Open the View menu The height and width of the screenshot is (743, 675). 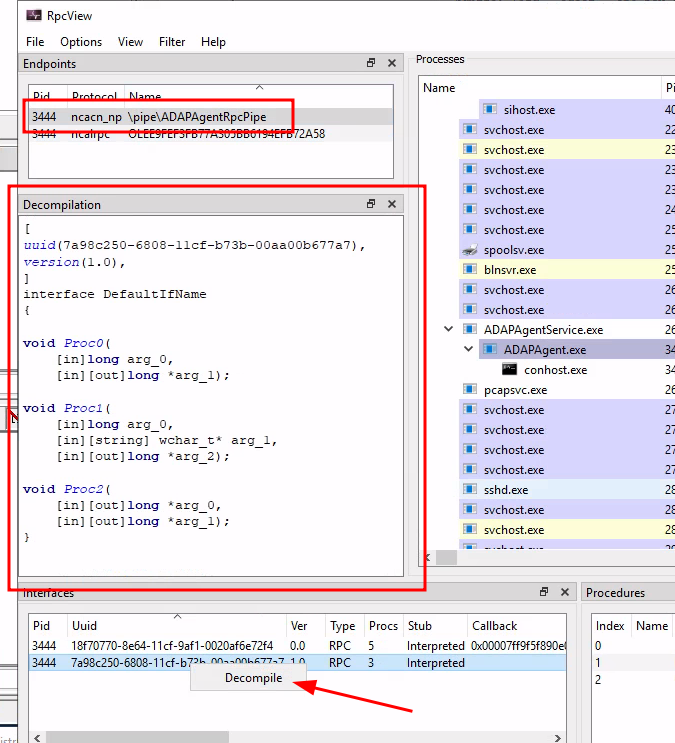[x=130, y=42]
